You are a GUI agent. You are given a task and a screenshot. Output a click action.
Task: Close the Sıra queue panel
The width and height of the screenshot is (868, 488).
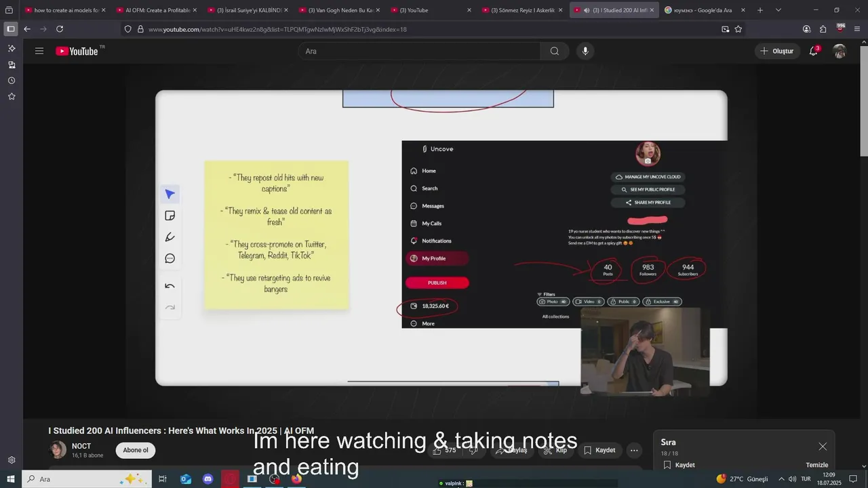(823, 446)
